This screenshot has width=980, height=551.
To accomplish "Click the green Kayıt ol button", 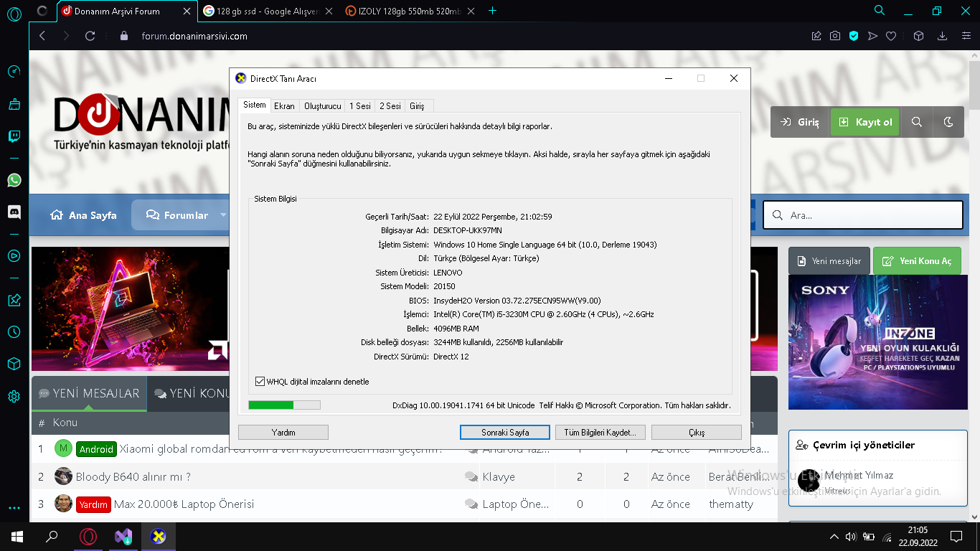I will pos(864,122).
